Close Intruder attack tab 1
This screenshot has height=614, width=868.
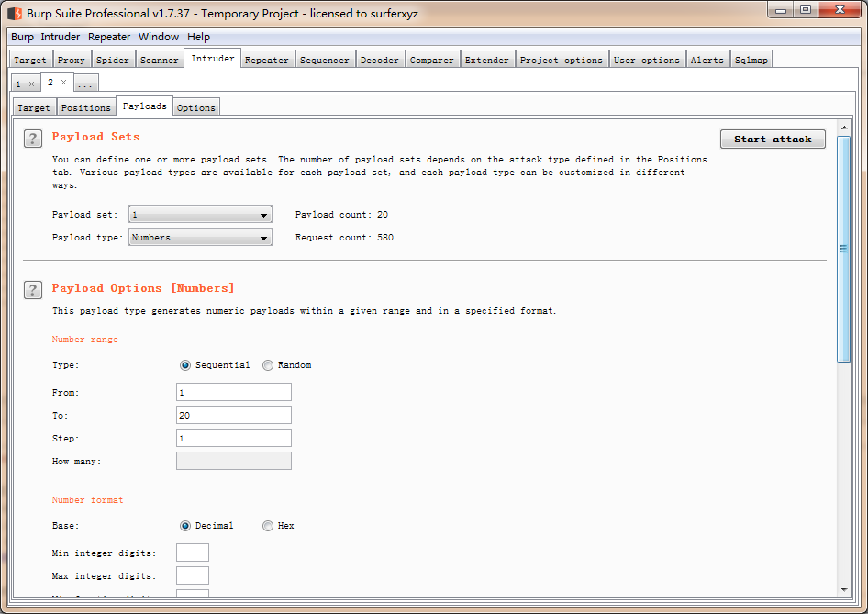[31, 84]
